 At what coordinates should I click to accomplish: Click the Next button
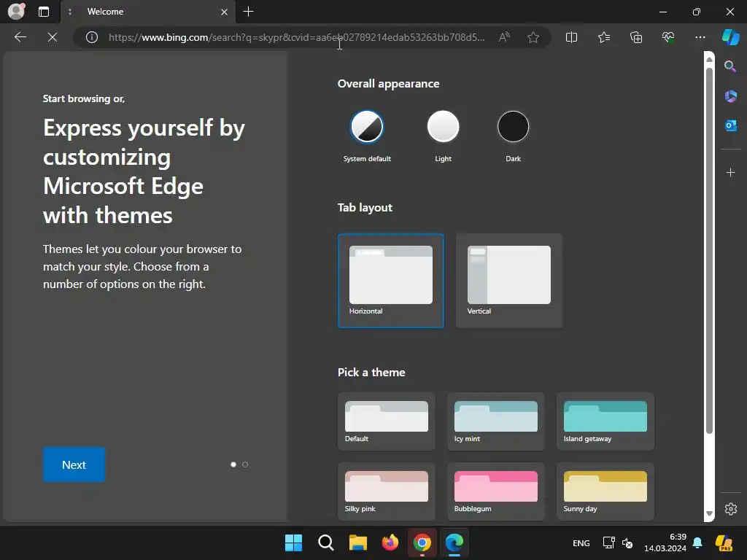click(x=74, y=464)
